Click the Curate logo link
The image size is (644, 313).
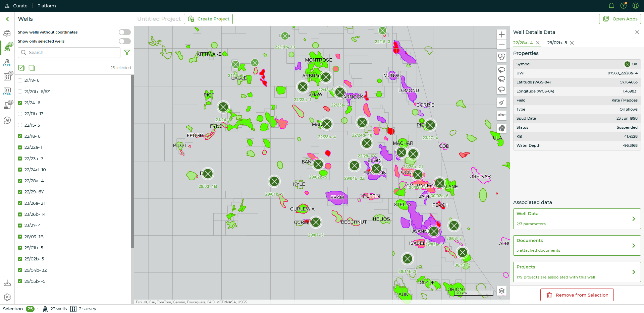(x=16, y=6)
